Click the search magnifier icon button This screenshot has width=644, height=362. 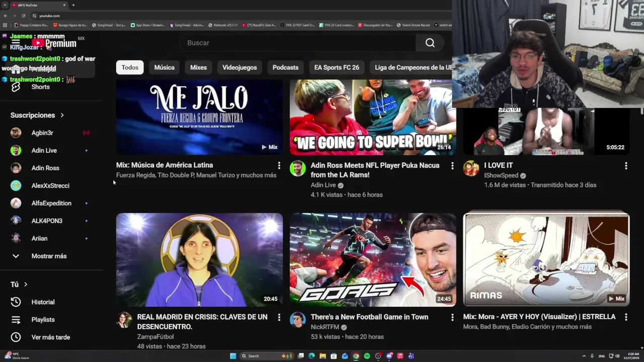pyautogui.click(x=430, y=43)
